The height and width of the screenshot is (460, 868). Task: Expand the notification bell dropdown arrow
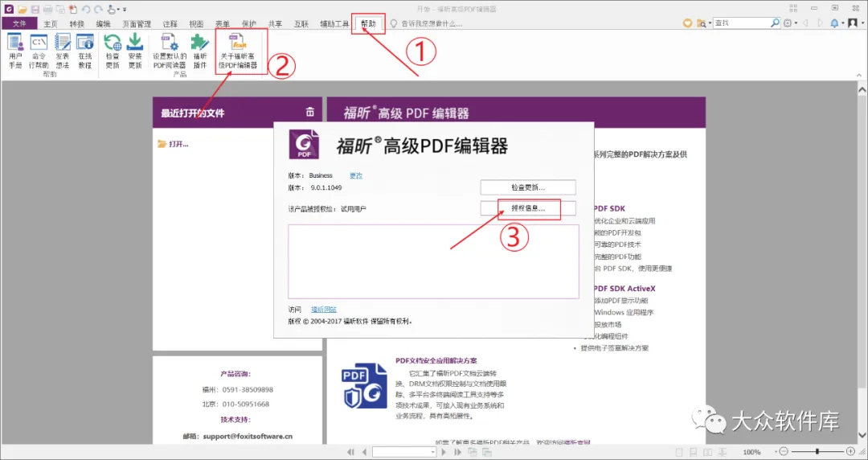[842, 23]
